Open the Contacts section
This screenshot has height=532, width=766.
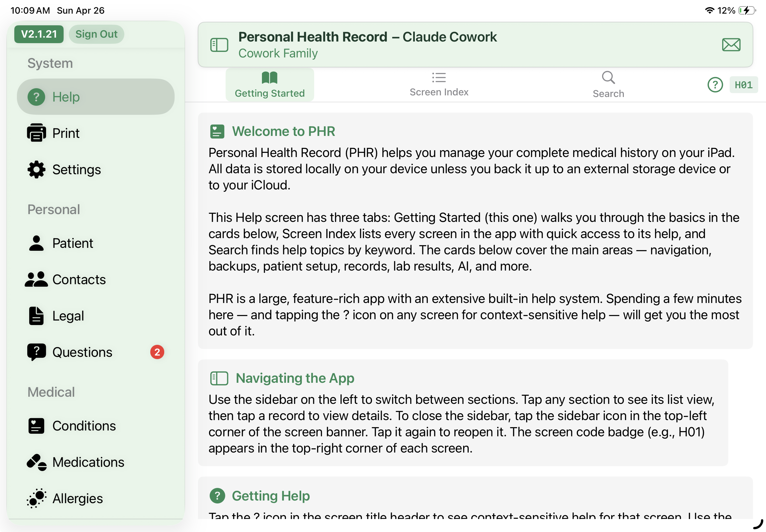[96, 279]
